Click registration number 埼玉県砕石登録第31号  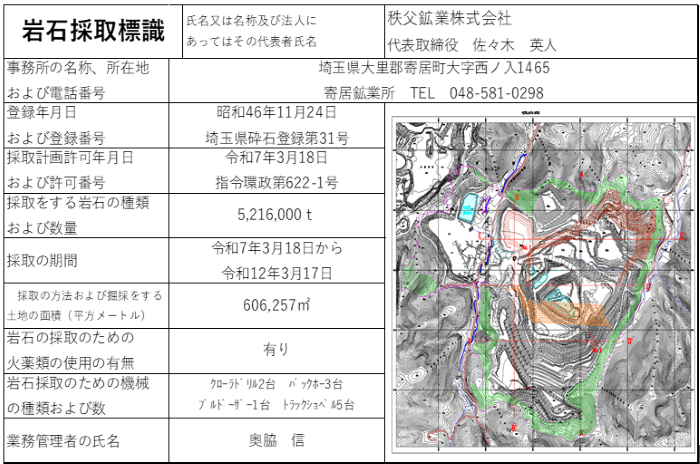click(277, 138)
